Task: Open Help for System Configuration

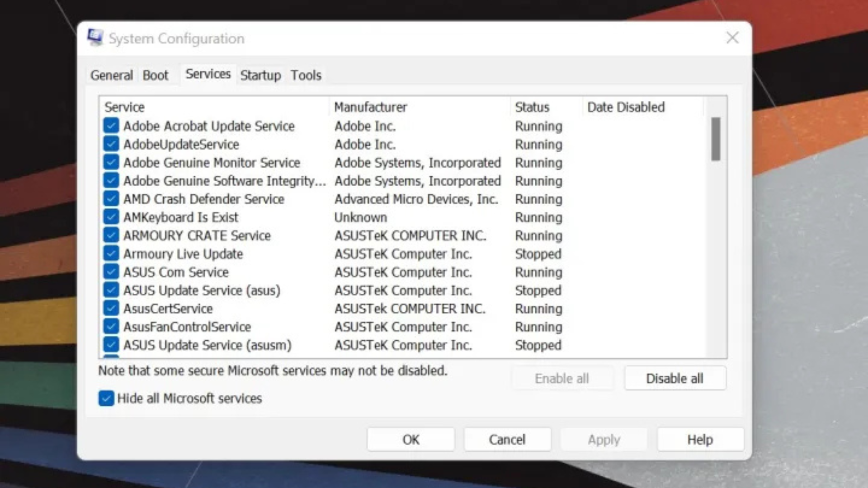Action: pyautogui.click(x=700, y=439)
